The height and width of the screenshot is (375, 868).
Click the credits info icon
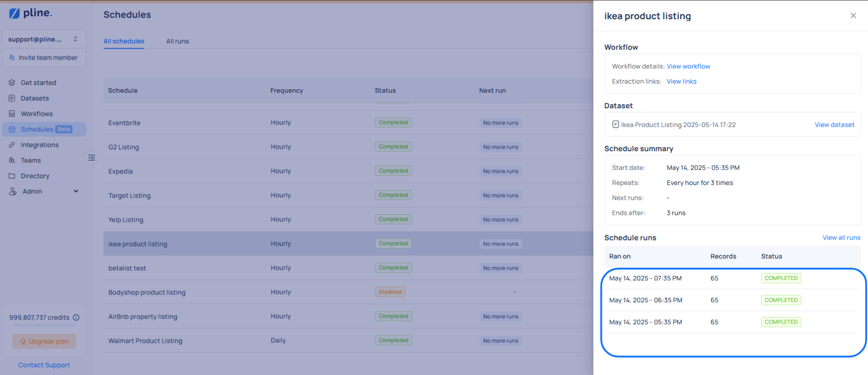(x=76, y=318)
